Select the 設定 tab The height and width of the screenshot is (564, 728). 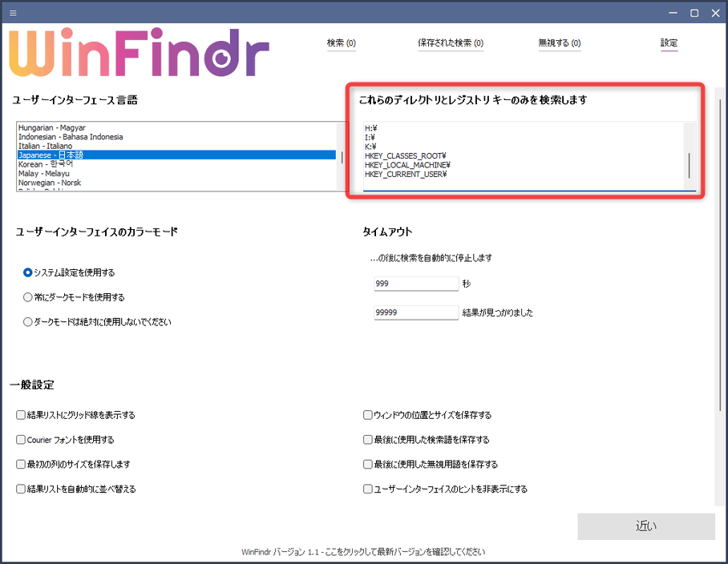[x=669, y=43]
